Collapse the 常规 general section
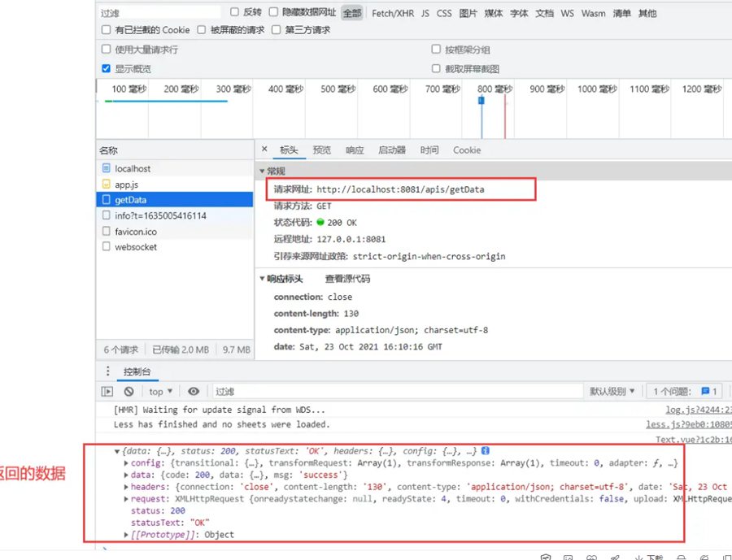Screen dimensions: 732x560 coord(263,171)
